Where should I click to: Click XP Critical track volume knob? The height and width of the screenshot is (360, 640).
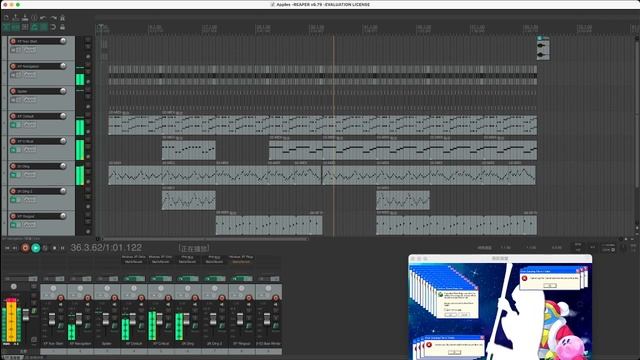click(x=63, y=141)
